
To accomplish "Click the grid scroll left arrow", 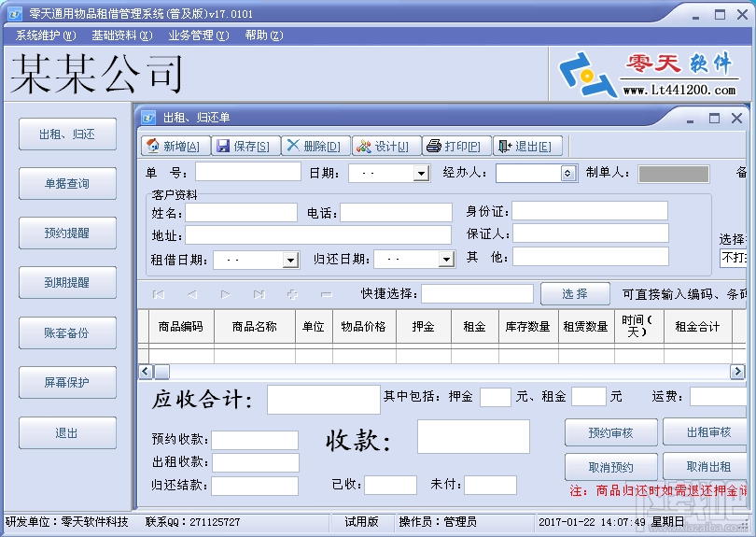I will coord(145,372).
